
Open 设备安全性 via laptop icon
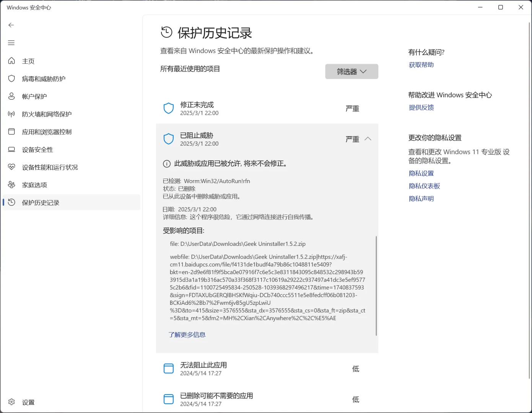(11, 149)
